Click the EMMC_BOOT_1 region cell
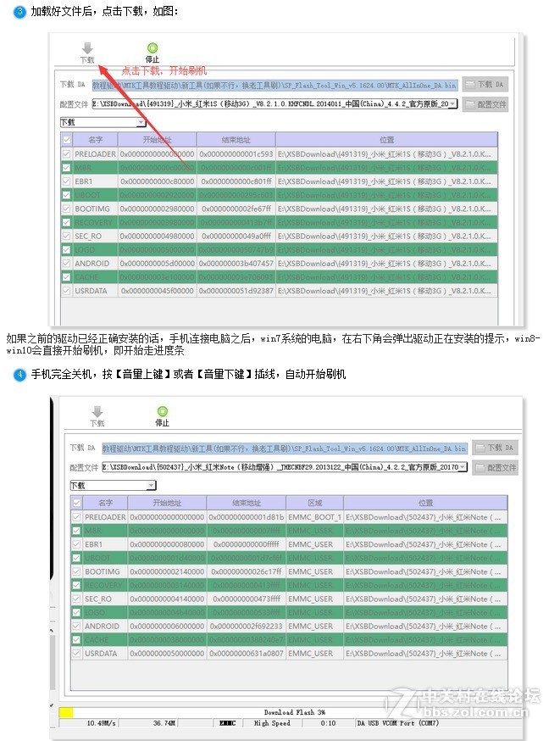This screenshot has height=741, width=560. (314, 517)
